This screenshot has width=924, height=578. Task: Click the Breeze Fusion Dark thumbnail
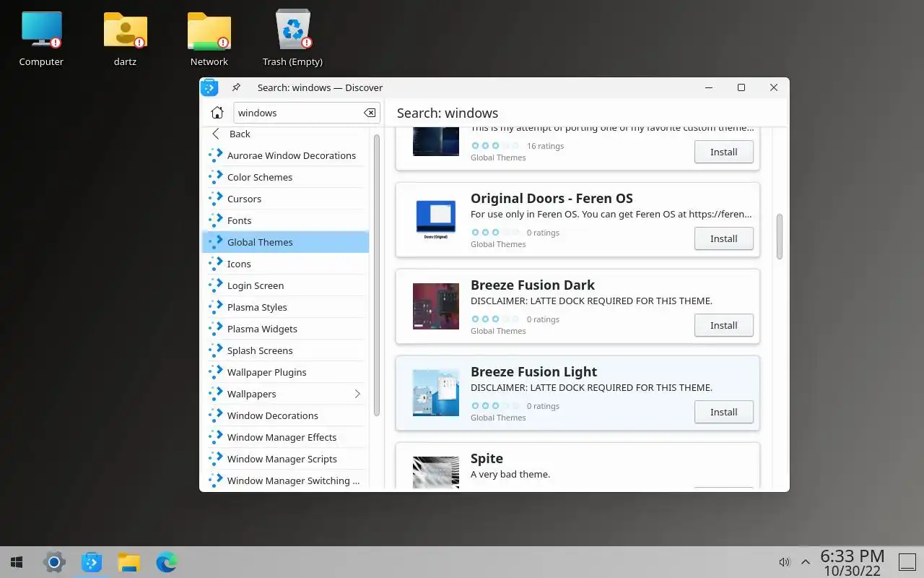436,306
